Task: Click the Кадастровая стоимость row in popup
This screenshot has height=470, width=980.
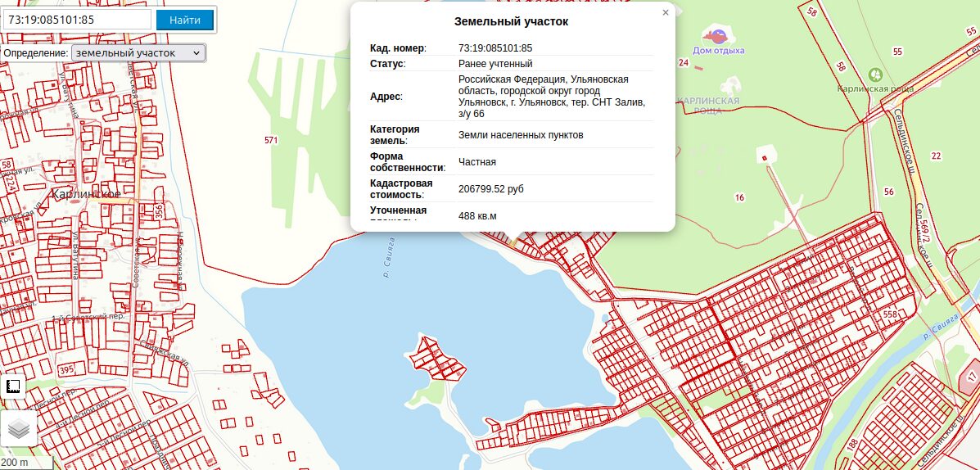Action: [511, 188]
